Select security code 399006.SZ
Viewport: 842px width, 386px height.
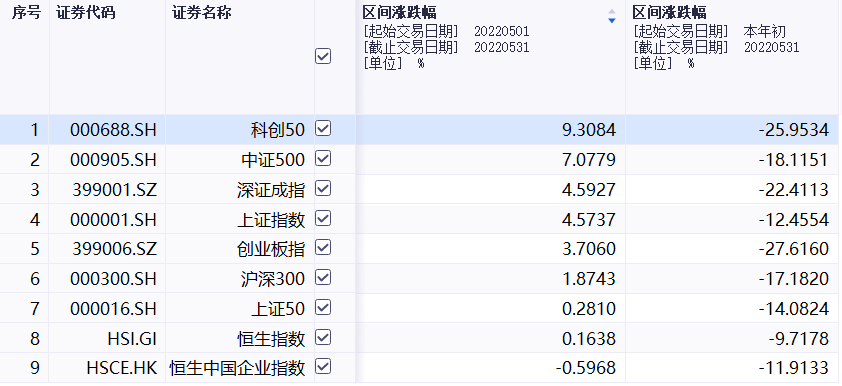pyautogui.click(x=115, y=249)
